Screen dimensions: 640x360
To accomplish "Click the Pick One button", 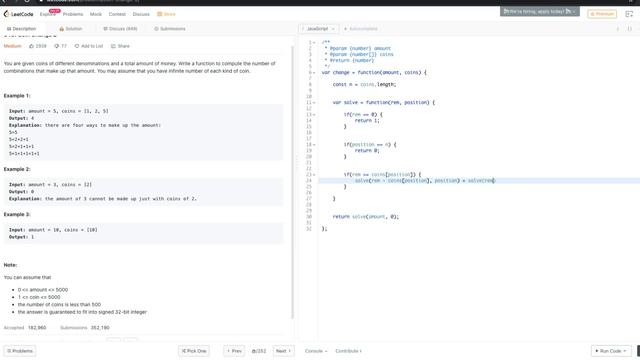I will pyautogui.click(x=194, y=351).
